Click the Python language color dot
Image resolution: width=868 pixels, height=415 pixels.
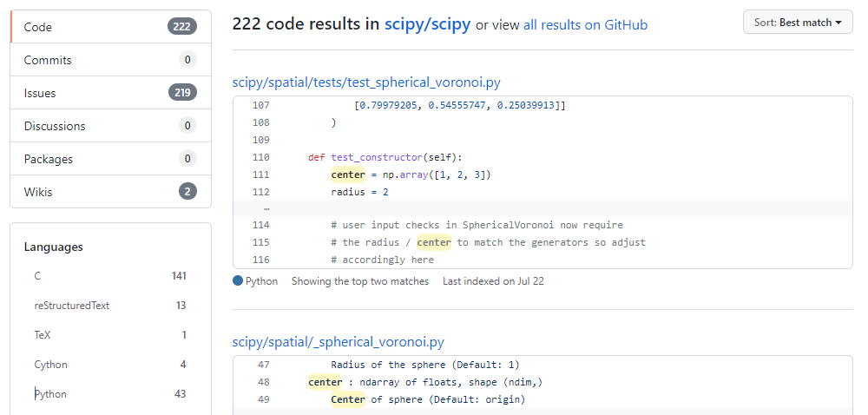(238, 280)
